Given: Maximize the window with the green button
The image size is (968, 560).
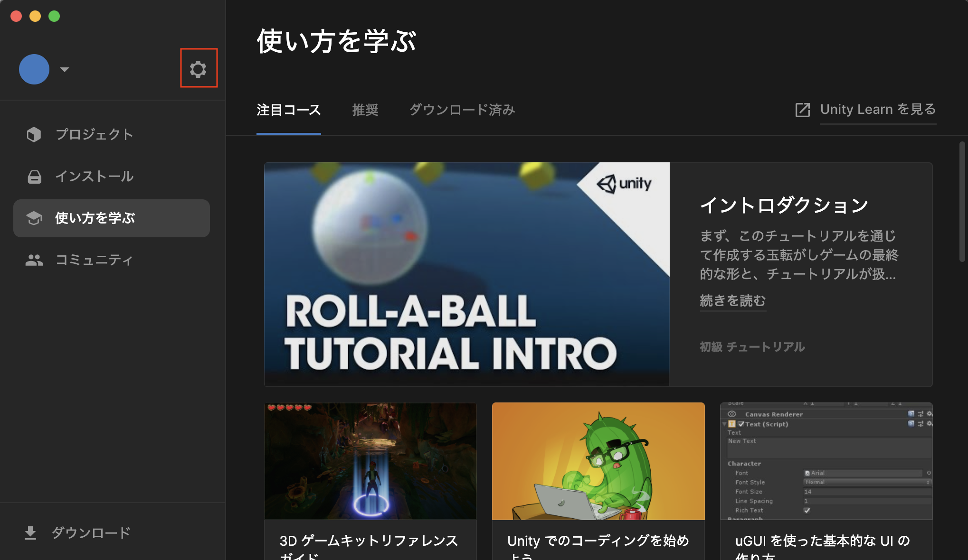Looking at the screenshot, I should coord(54,16).
